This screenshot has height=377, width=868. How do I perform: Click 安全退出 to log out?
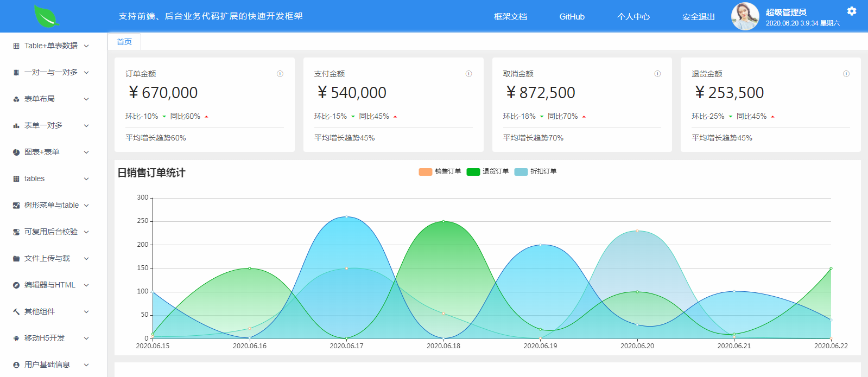tap(698, 17)
